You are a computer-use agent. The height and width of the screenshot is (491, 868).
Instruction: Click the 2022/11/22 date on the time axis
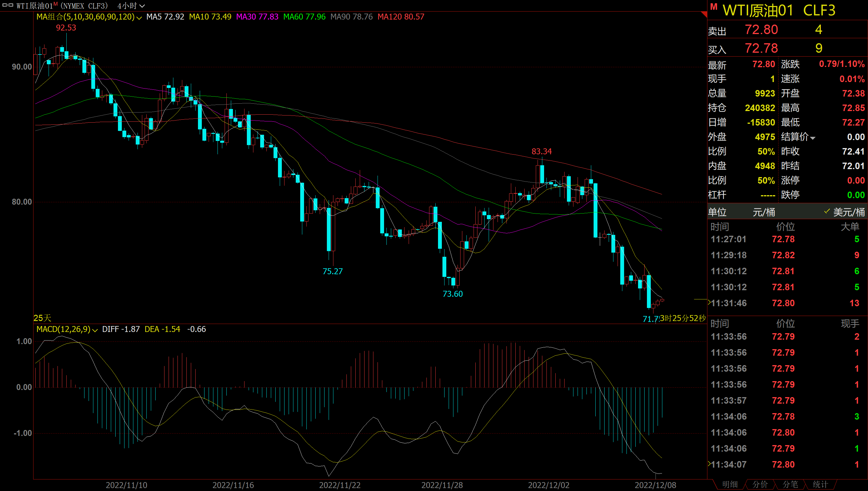(x=340, y=485)
